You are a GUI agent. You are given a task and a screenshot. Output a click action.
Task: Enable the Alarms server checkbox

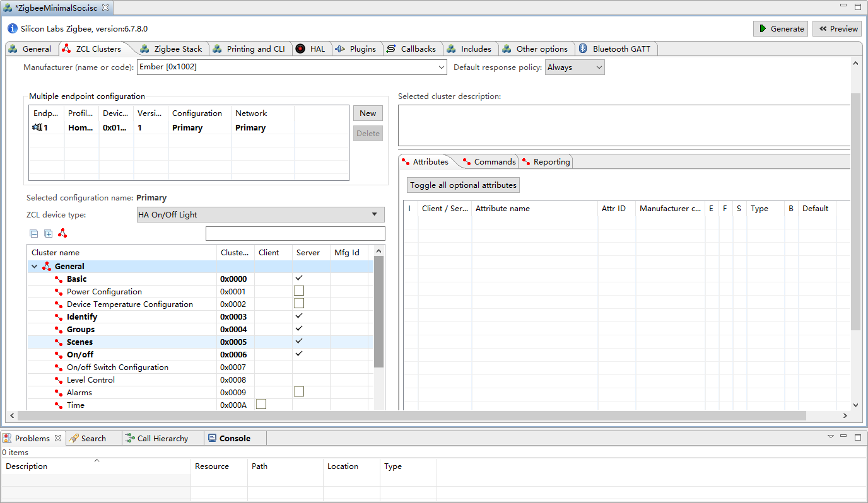click(299, 391)
